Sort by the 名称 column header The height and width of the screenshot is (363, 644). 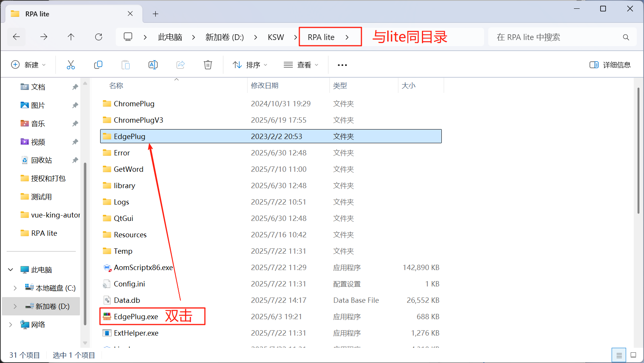tap(116, 86)
